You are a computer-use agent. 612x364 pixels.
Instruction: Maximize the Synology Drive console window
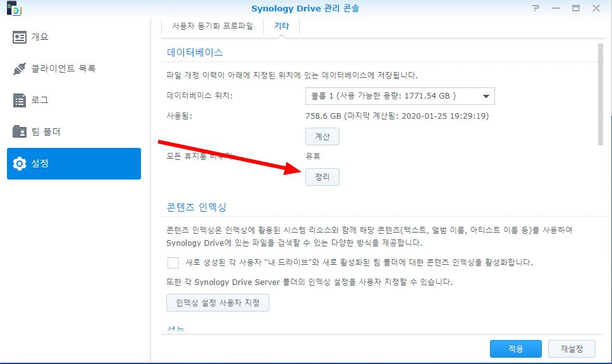(x=576, y=8)
